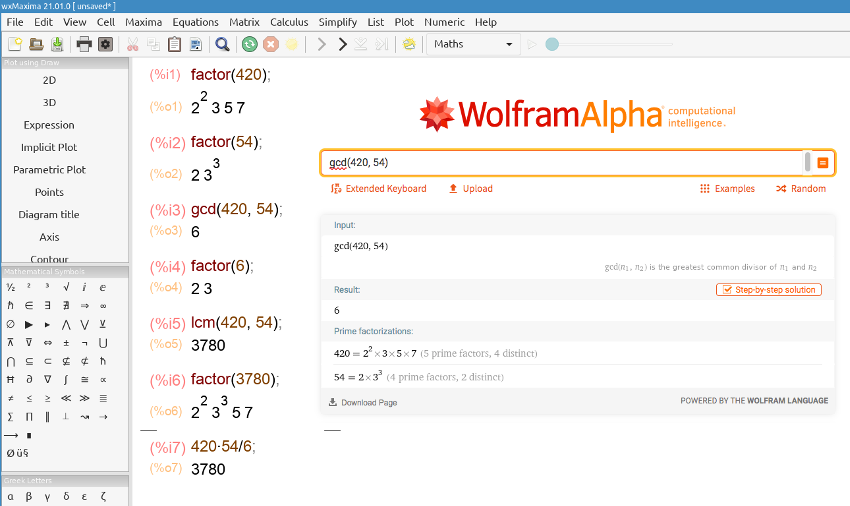The width and height of the screenshot is (850, 506).
Task: Open Find with the magnifying glass icon
Action: [222, 44]
